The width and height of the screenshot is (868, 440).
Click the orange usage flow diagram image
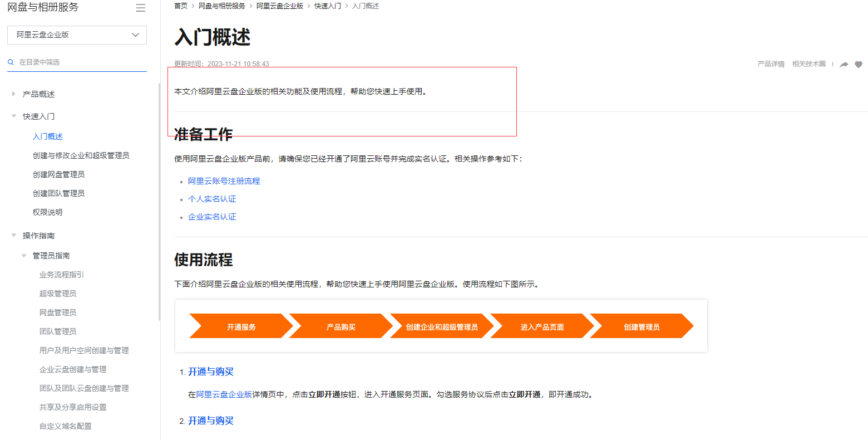coord(441,326)
